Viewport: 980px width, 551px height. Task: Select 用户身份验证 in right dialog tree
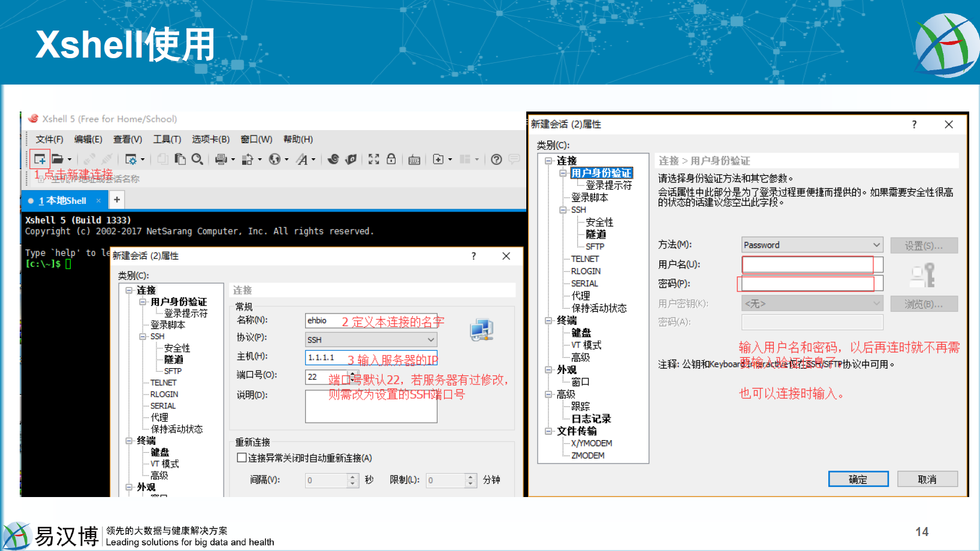(x=601, y=173)
